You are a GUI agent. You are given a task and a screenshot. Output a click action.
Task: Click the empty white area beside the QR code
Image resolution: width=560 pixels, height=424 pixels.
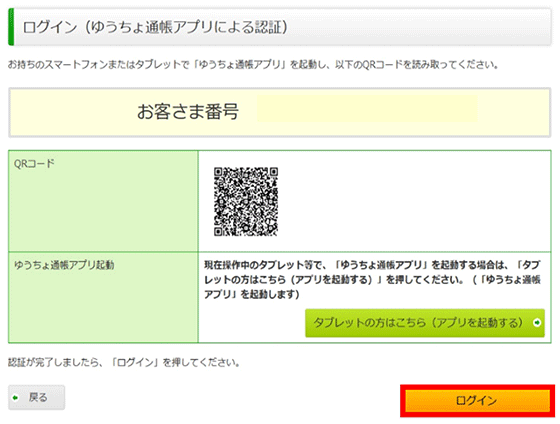pos(414,201)
